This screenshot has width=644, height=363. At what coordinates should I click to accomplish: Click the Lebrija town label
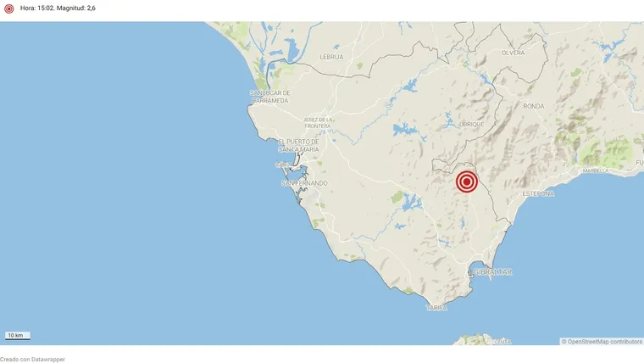tap(331, 57)
